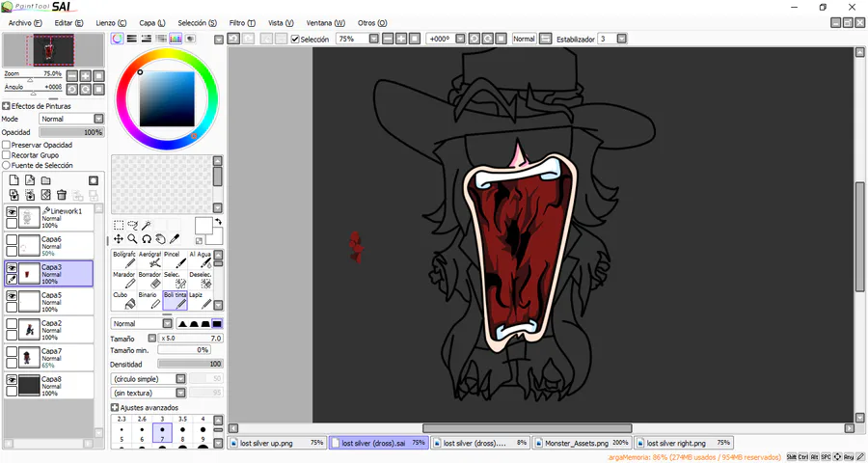
Task: Select the Capa7 layer
Action: (49, 358)
